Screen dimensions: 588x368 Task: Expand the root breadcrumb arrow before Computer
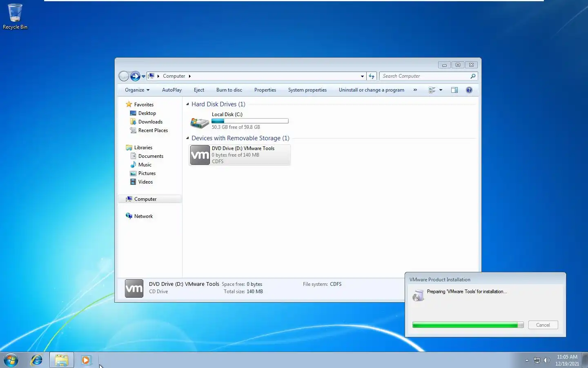(x=158, y=76)
